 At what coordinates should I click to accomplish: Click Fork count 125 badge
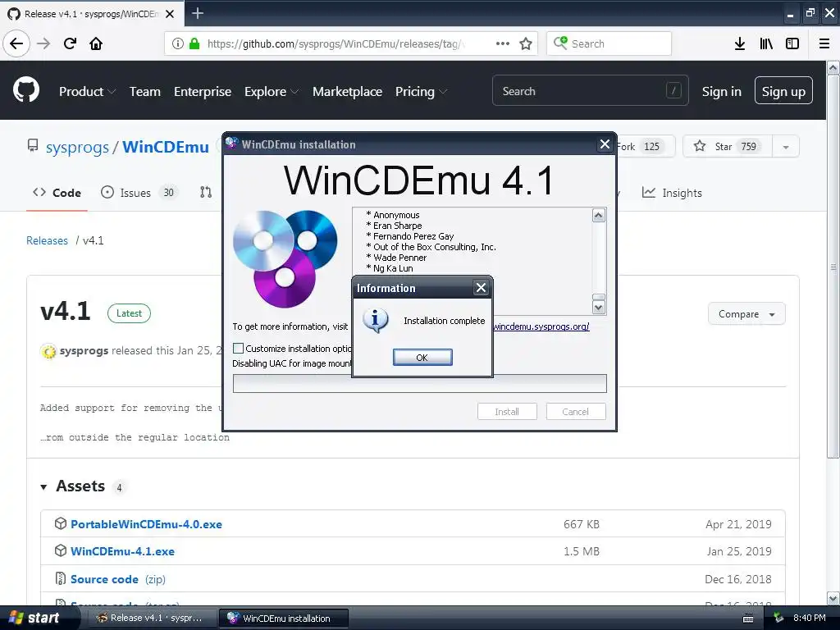[651, 146]
